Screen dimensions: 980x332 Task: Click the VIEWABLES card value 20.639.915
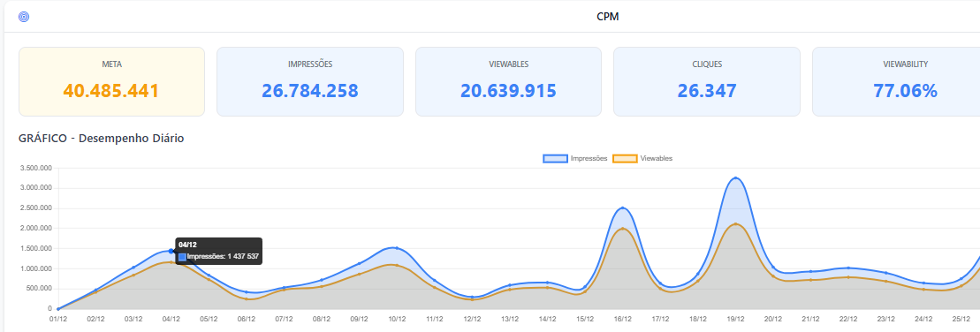coord(508,90)
